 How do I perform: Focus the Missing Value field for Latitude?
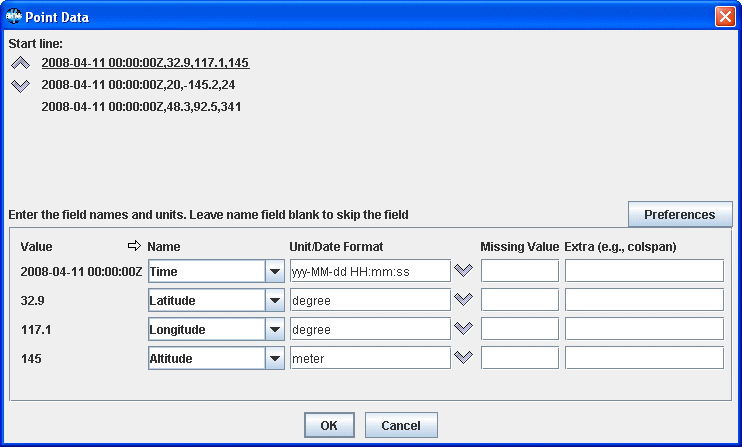pyautogui.click(x=520, y=300)
